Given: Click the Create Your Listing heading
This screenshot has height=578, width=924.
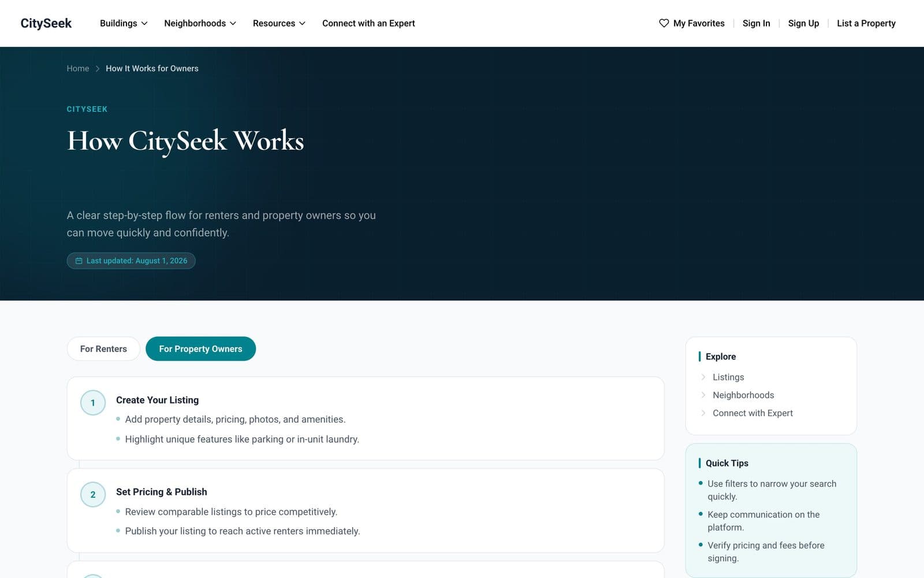Looking at the screenshot, I should (x=157, y=400).
